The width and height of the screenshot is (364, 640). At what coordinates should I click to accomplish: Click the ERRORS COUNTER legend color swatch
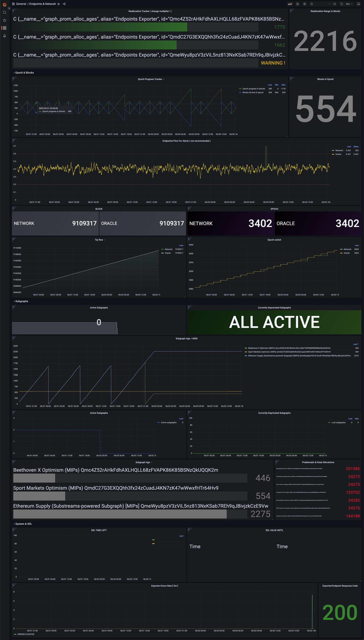[15, 634]
